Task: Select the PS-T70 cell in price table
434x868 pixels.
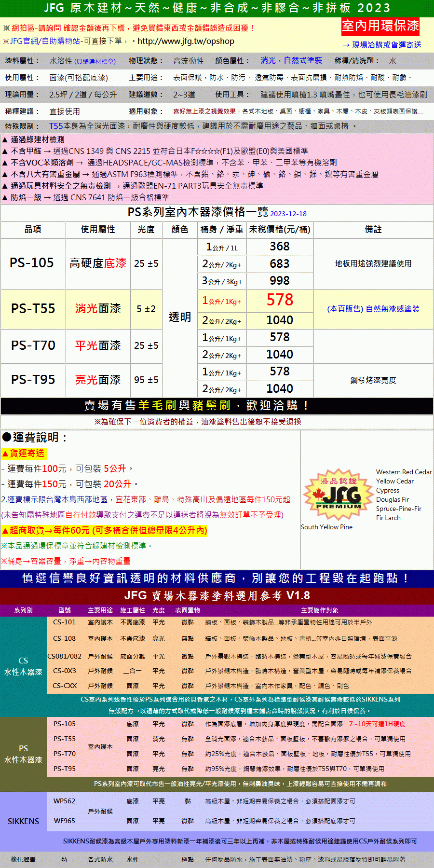Action: point(33,345)
